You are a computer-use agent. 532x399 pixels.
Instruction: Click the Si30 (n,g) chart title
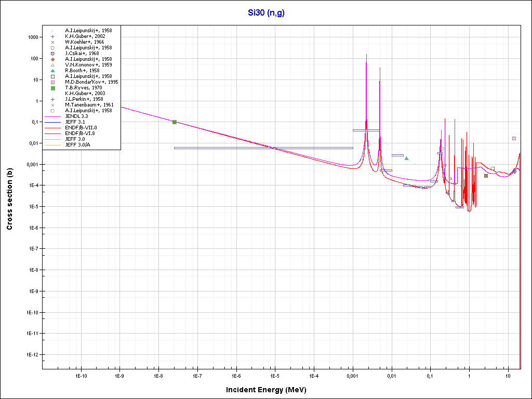[x=265, y=12]
